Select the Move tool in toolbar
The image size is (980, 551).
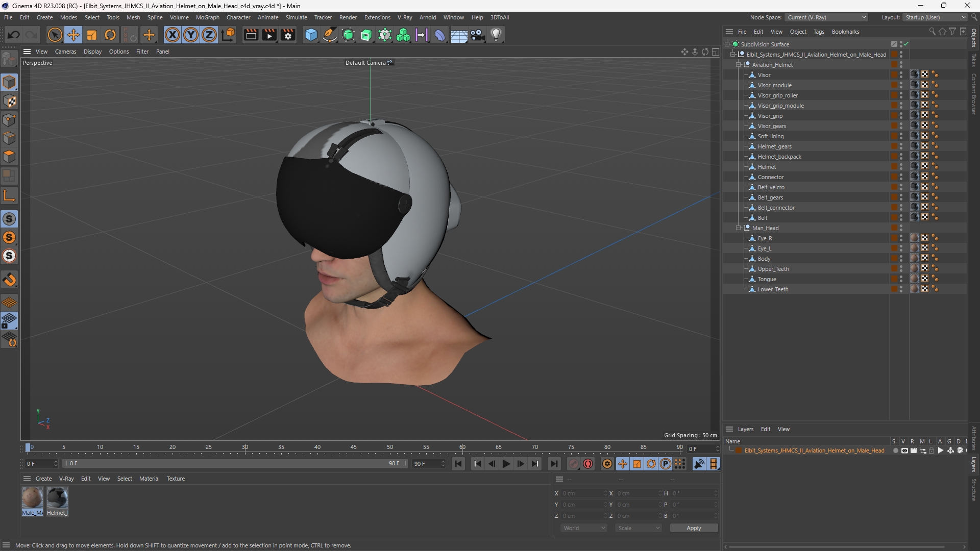click(x=73, y=35)
